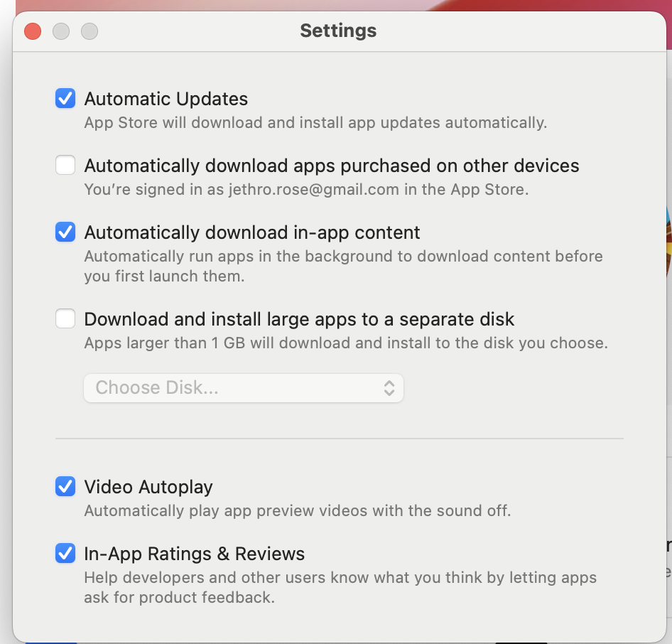
Task: Click the Settings window title
Action: point(338,31)
